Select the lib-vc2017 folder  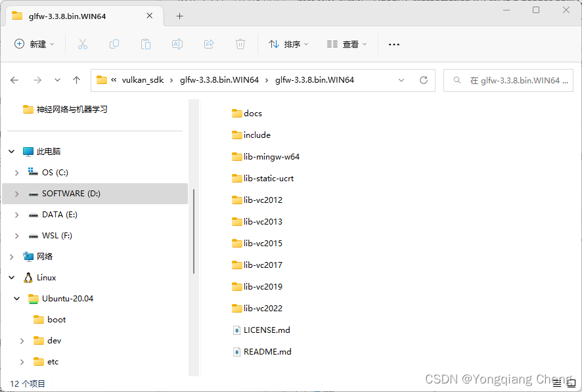(257, 265)
